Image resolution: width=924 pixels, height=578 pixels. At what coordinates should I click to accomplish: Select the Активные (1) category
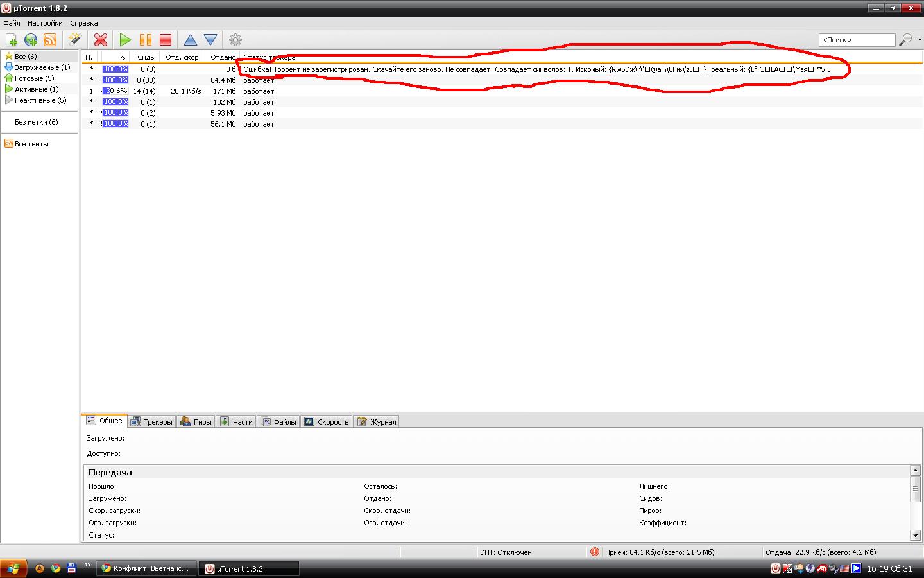pos(39,89)
